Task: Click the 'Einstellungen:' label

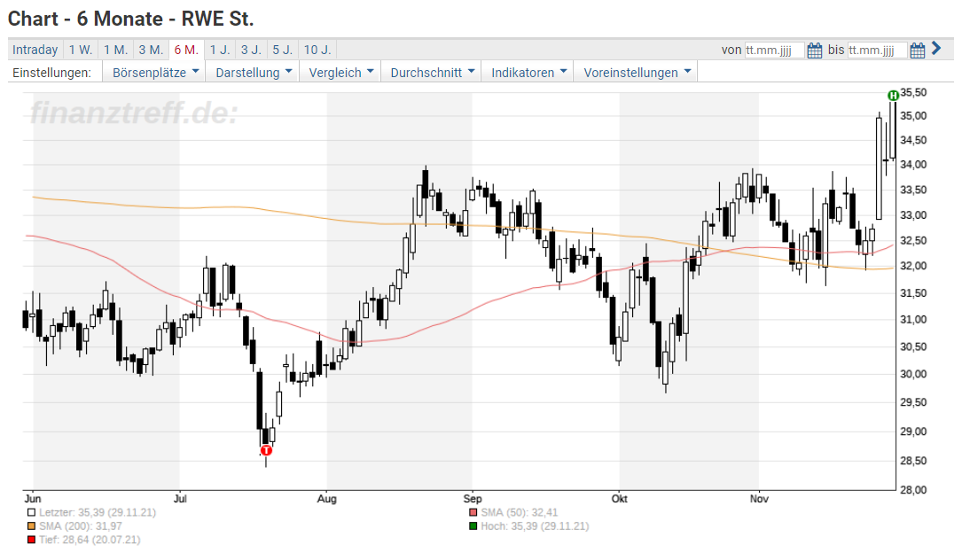Action: coord(51,73)
